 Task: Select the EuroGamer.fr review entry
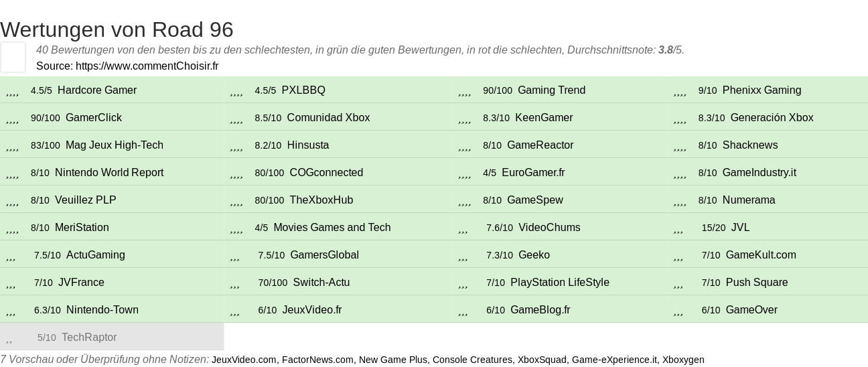click(533, 173)
